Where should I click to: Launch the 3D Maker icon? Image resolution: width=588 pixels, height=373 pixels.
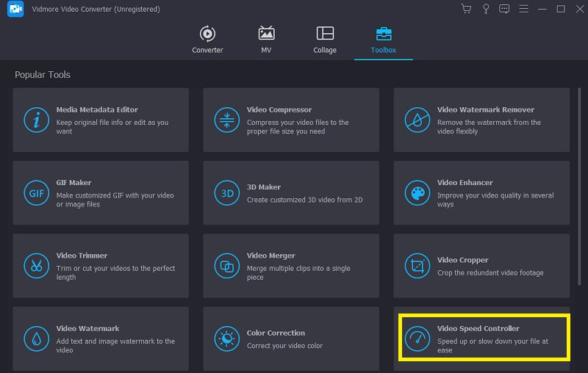click(227, 192)
